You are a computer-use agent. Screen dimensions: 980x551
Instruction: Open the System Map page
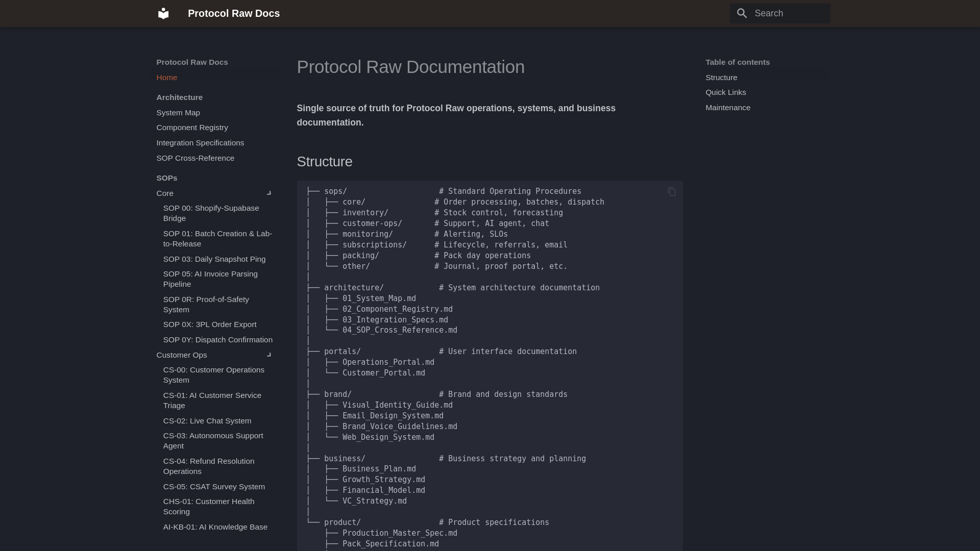click(x=178, y=113)
